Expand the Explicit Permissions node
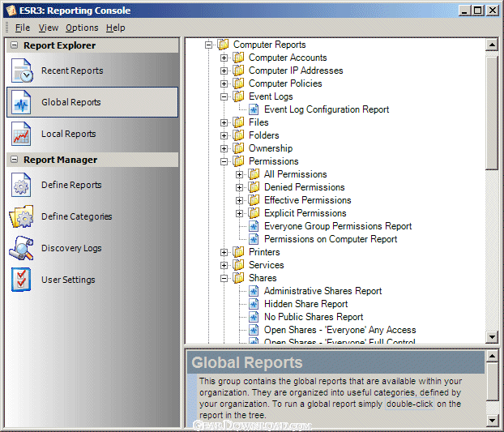The image size is (504, 432). coord(239,213)
